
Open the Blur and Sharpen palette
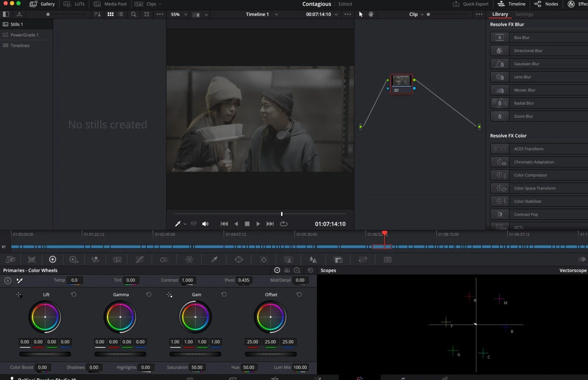[x=313, y=260]
